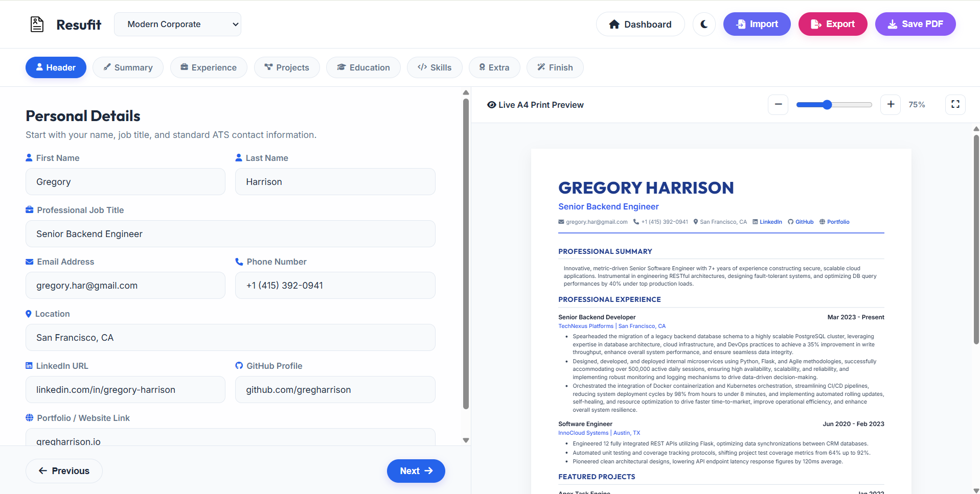Click the person icon beside Last Name label
The width and height of the screenshot is (980, 494).
tap(239, 158)
